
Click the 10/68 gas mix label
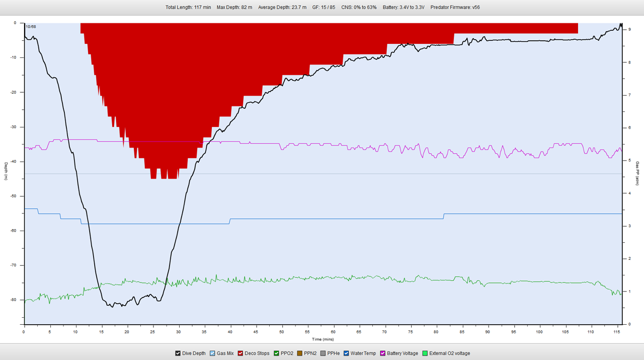pos(31,27)
